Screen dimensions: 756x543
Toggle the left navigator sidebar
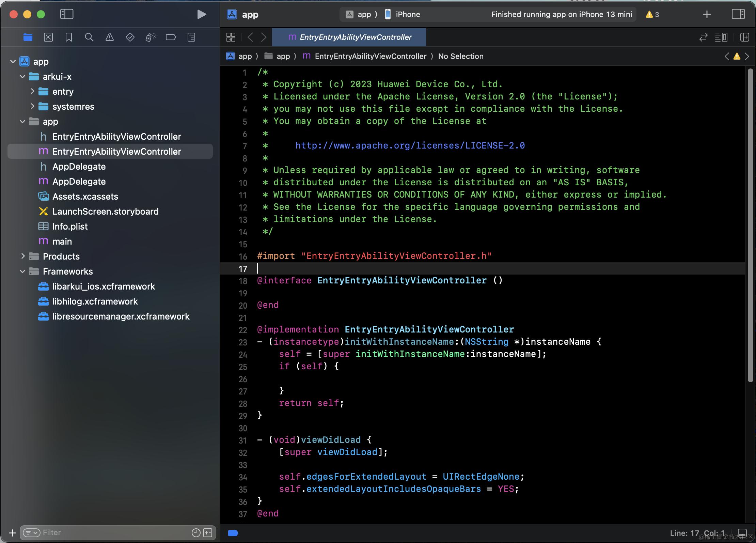(67, 14)
